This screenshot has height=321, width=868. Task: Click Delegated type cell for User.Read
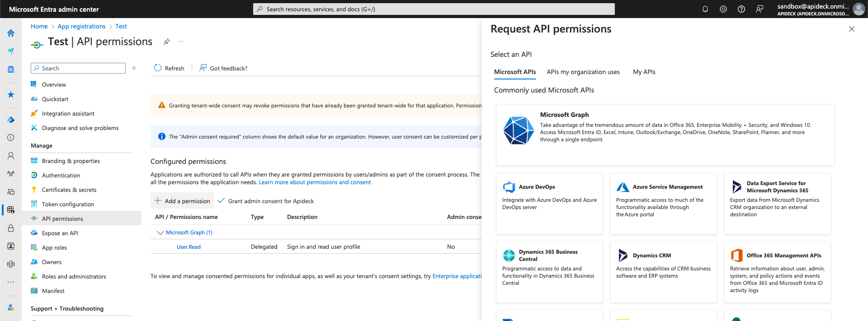click(x=264, y=247)
